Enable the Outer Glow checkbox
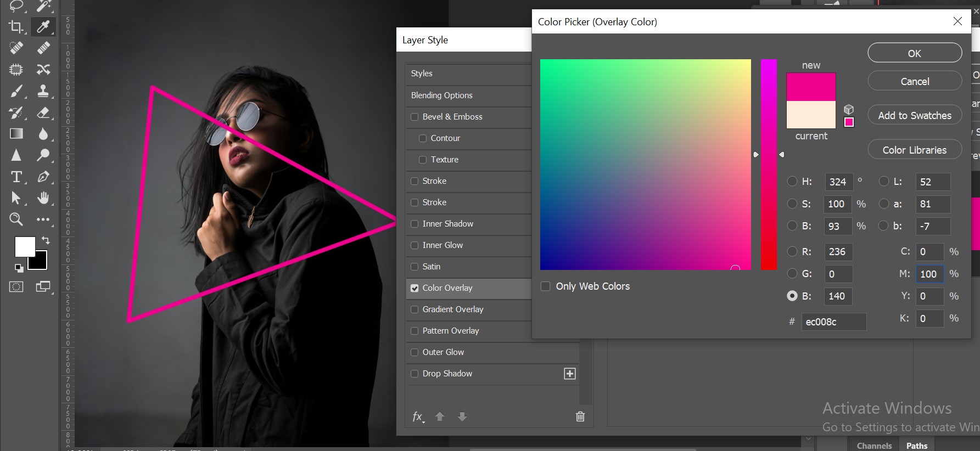 point(415,352)
